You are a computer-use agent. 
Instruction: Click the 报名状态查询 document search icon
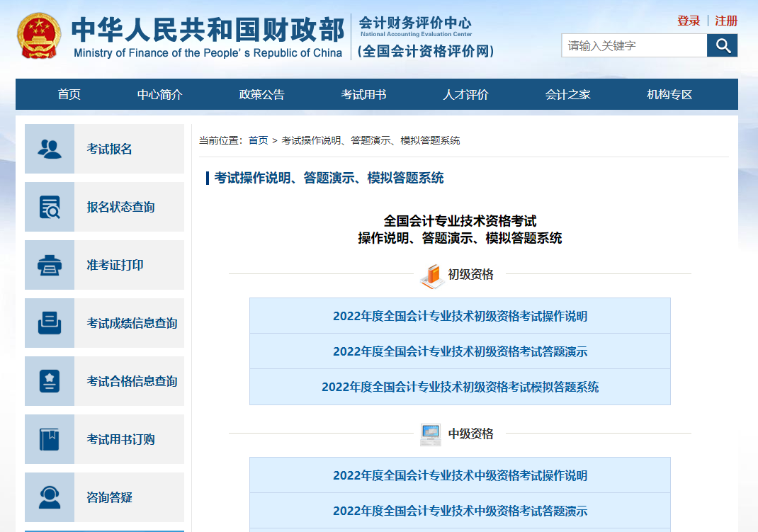click(x=50, y=207)
